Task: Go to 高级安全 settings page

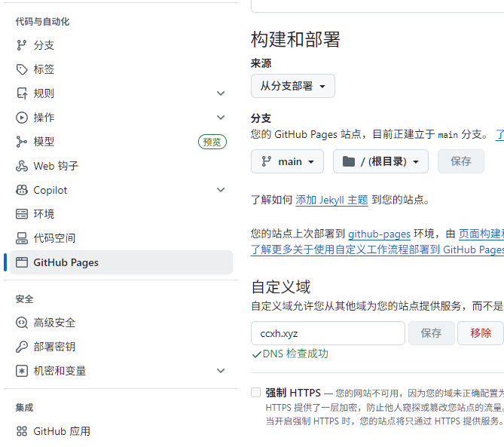Action: coord(54,323)
